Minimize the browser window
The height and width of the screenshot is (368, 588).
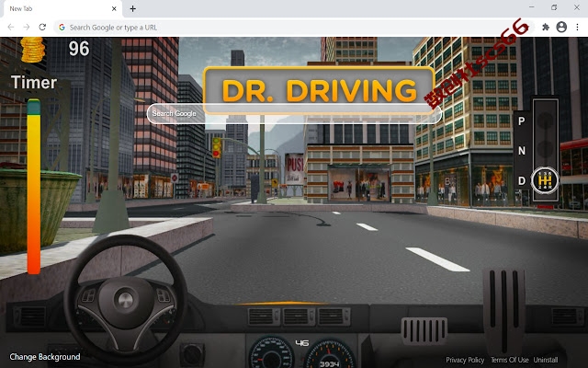point(532,7)
